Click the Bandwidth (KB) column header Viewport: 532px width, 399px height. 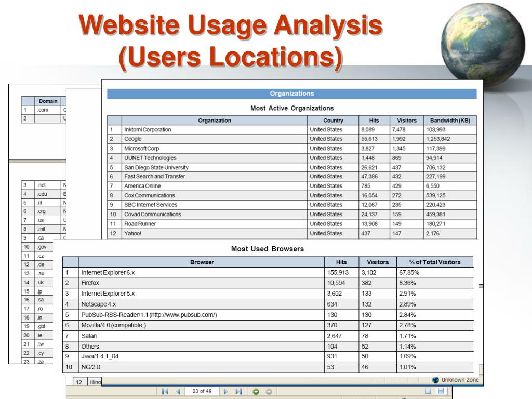pos(450,121)
